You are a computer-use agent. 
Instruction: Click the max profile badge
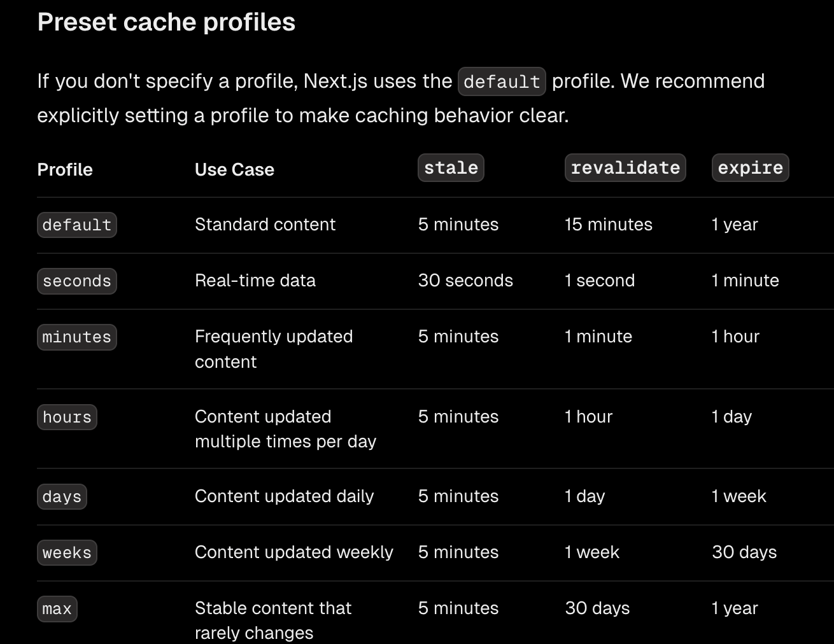click(57, 608)
